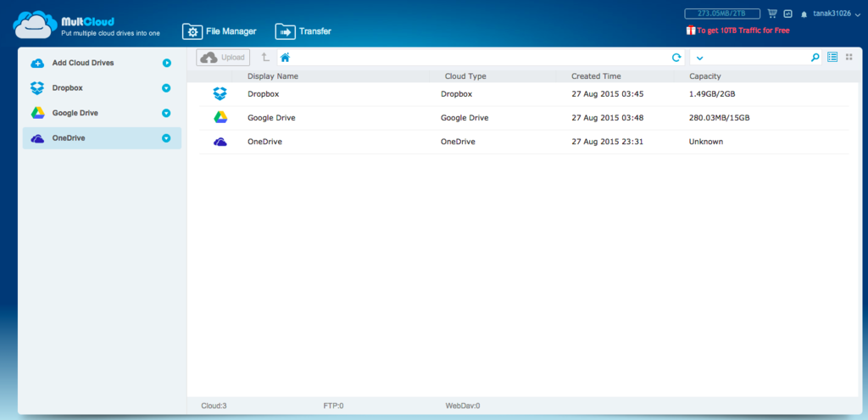Click 27 Aug 2015 03:45 created time
The height and width of the screenshot is (420, 868).
coord(608,94)
